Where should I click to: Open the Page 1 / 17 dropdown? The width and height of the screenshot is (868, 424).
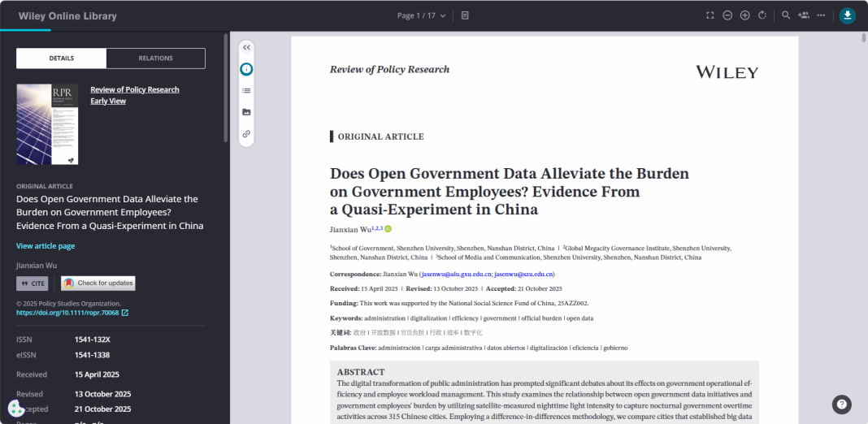(x=421, y=15)
